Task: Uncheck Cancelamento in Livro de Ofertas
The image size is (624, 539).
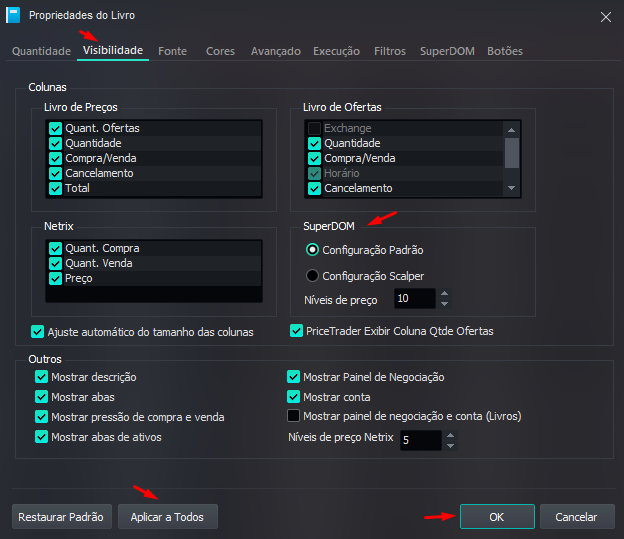Action: (314, 188)
